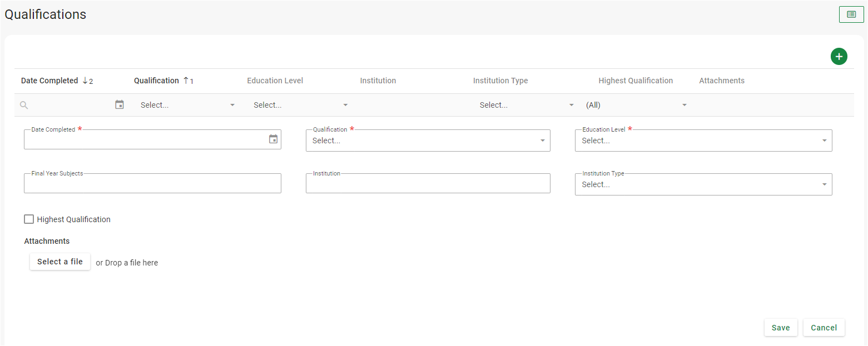Image resolution: width=868 pixels, height=346 pixels.
Task: Sort by the Institution column header
Action: [x=378, y=81]
